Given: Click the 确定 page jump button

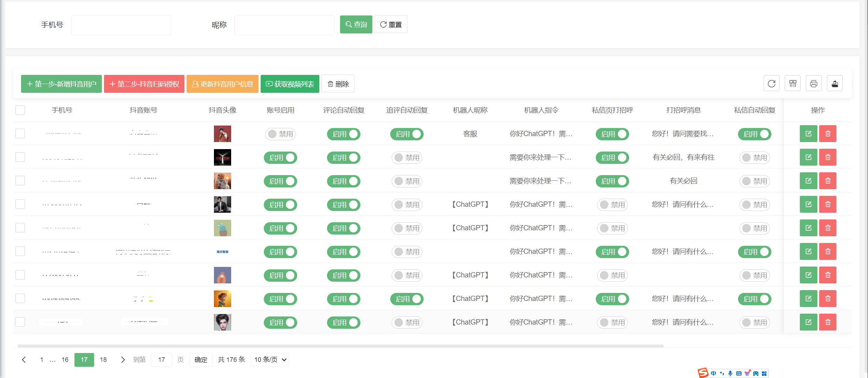Looking at the screenshot, I should click(201, 360).
